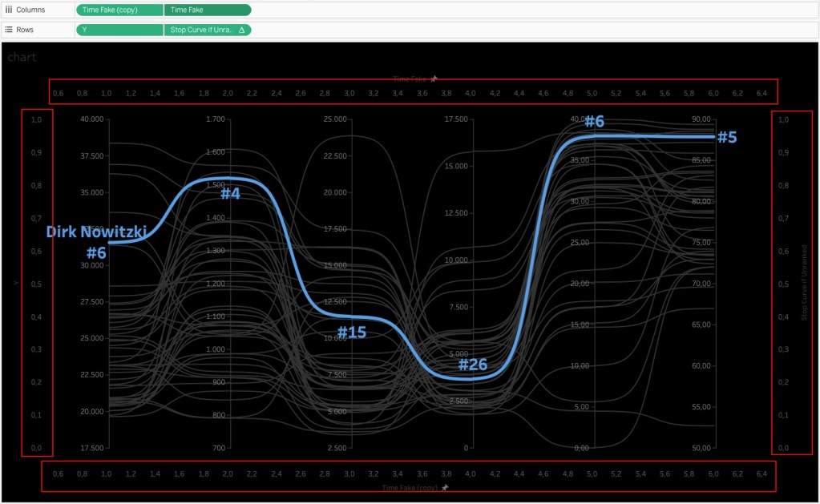This screenshot has height=504, width=820.
Task: Select the Time Fake pill in Columns
Action: pos(208,10)
